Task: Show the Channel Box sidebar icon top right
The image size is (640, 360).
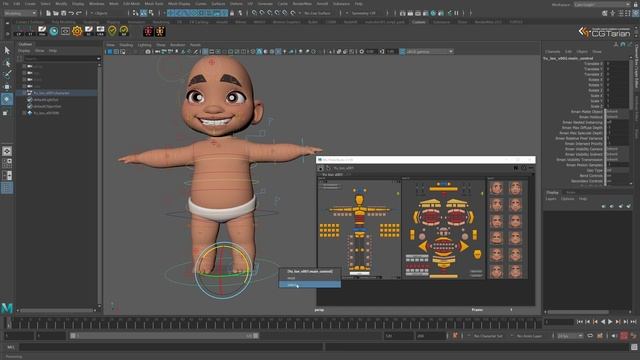Action: (636, 13)
